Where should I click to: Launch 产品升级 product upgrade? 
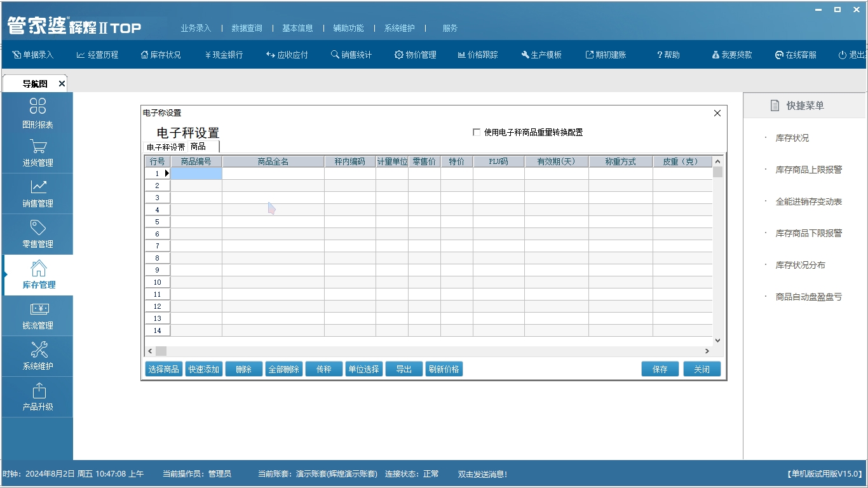pos(37,397)
